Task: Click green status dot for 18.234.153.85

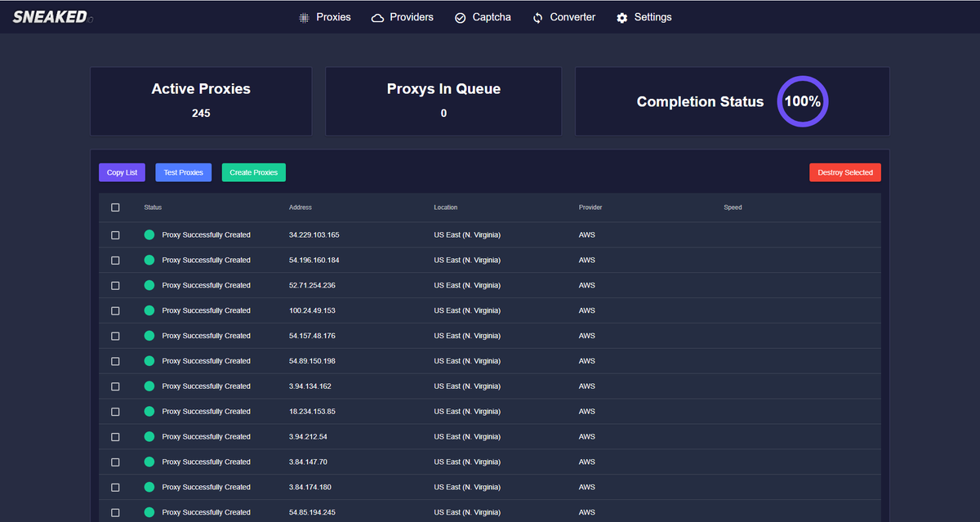Action: click(x=149, y=411)
